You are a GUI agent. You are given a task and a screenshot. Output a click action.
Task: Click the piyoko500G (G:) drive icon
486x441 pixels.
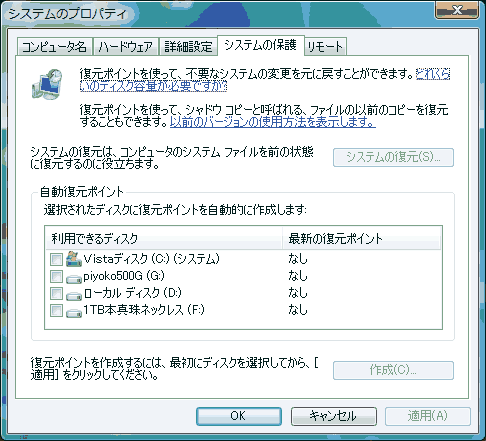click(x=74, y=278)
